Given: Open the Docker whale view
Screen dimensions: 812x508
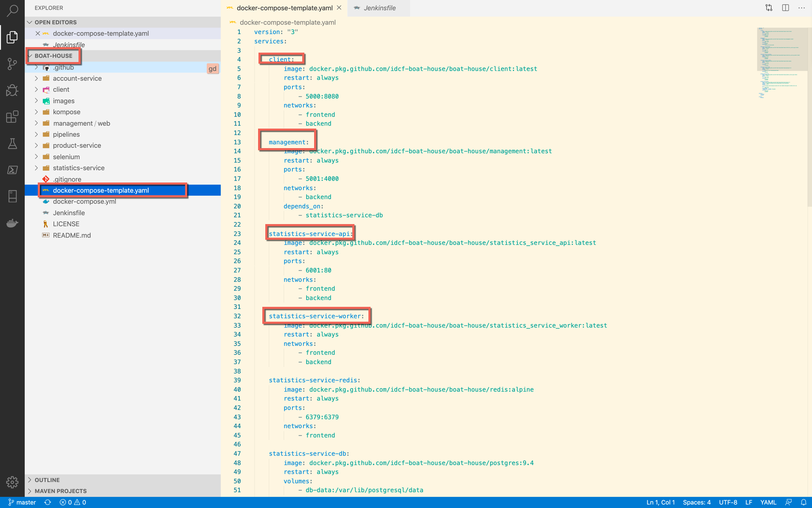Looking at the screenshot, I should 12,223.
